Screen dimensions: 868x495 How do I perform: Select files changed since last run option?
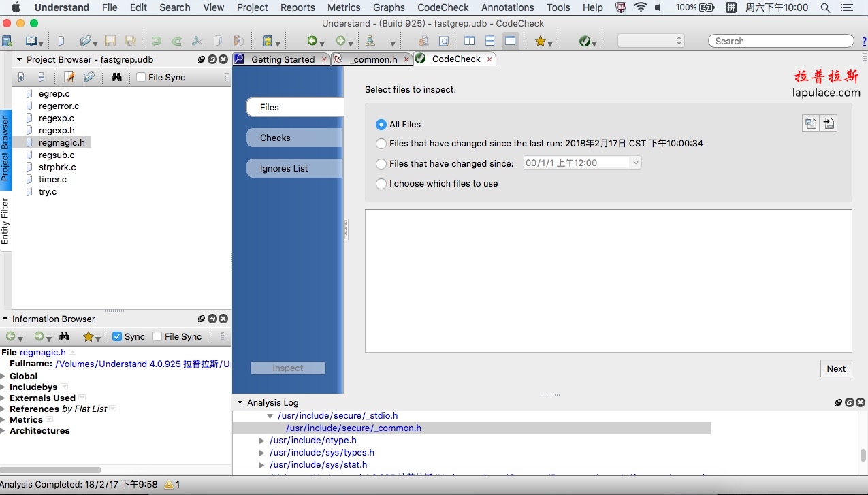click(381, 144)
